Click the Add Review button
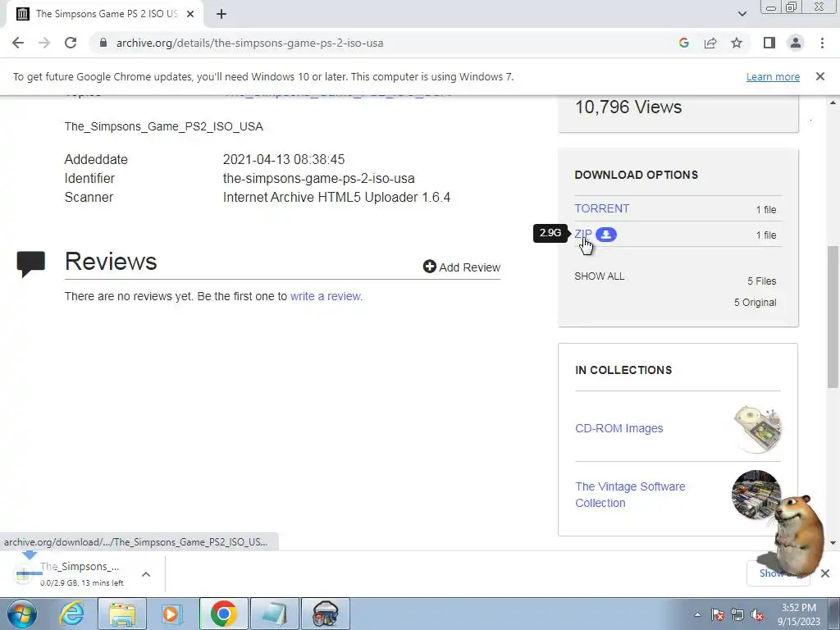Image resolution: width=840 pixels, height=630 pixels. [x=462, y=267]
